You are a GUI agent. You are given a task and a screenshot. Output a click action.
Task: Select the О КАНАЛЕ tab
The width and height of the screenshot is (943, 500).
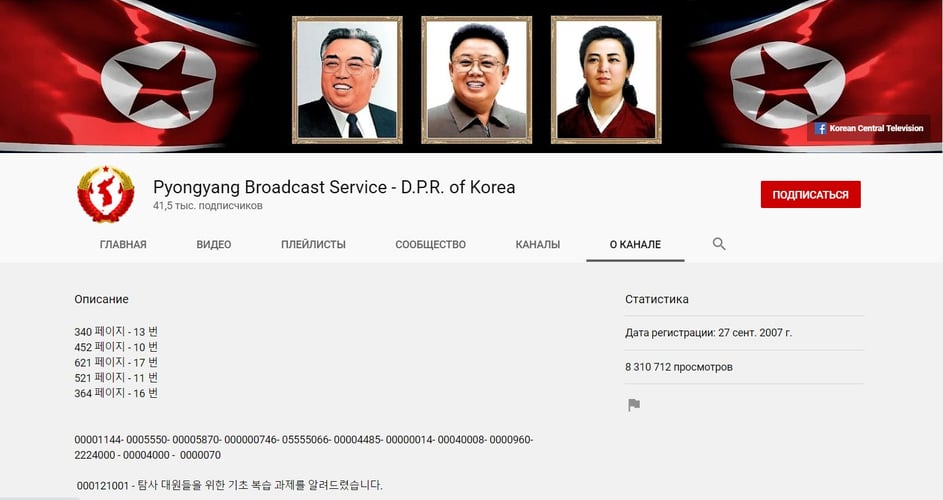(635, 244)
